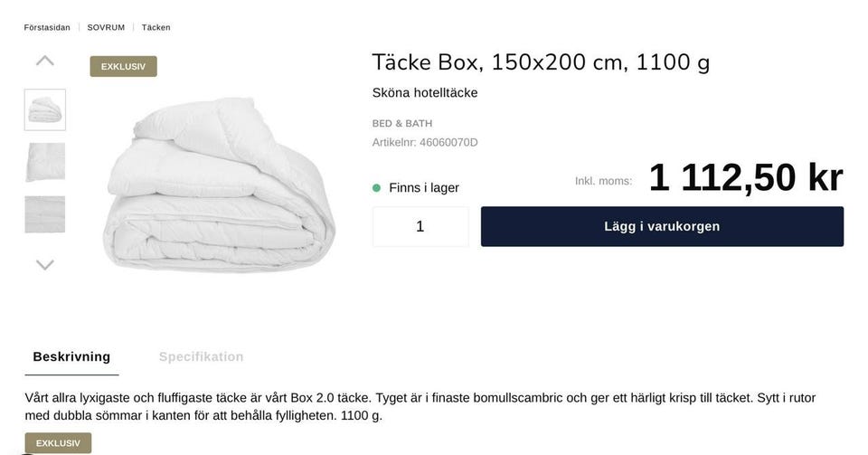This screenshot has width=868, height=455.
Task: Click the quantity input field
Action: coord(420,226)
